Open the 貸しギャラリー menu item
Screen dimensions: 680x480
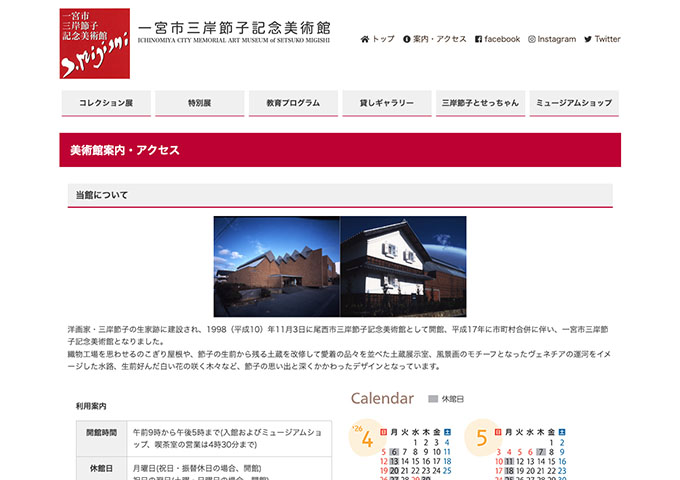click(x=387, y=103)
